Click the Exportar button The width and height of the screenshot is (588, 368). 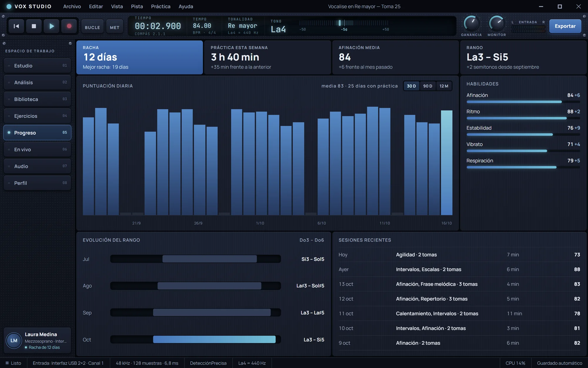565,26
